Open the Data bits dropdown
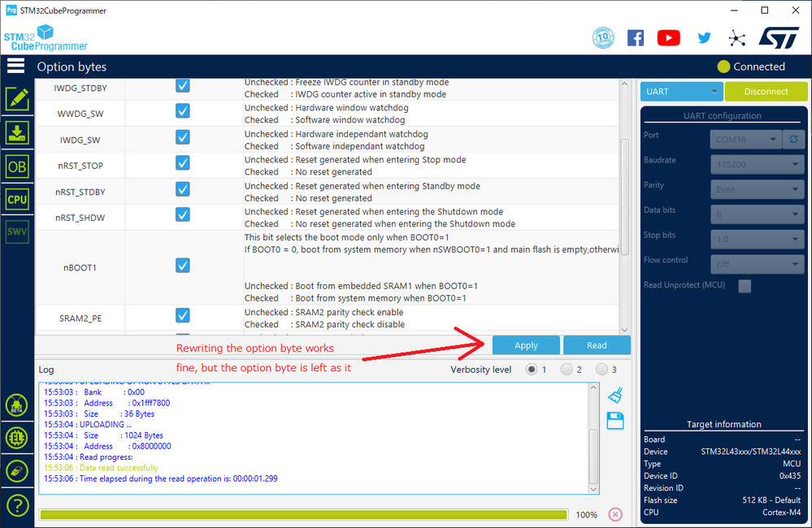The image size is (812, 528). click(x=757, y=214)
